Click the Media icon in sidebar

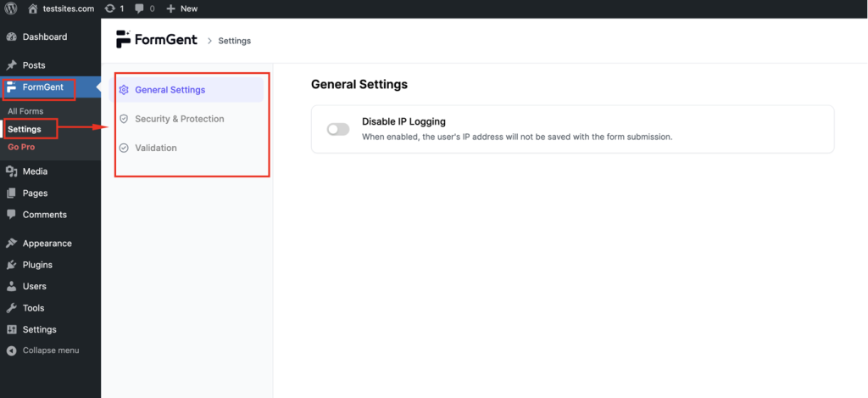(x=12, y=171)
